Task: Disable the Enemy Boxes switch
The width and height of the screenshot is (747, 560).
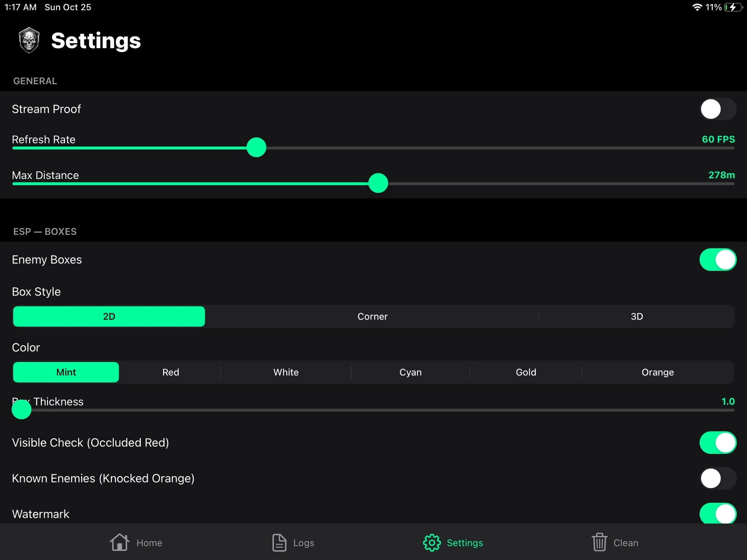Action: (718, 259)
